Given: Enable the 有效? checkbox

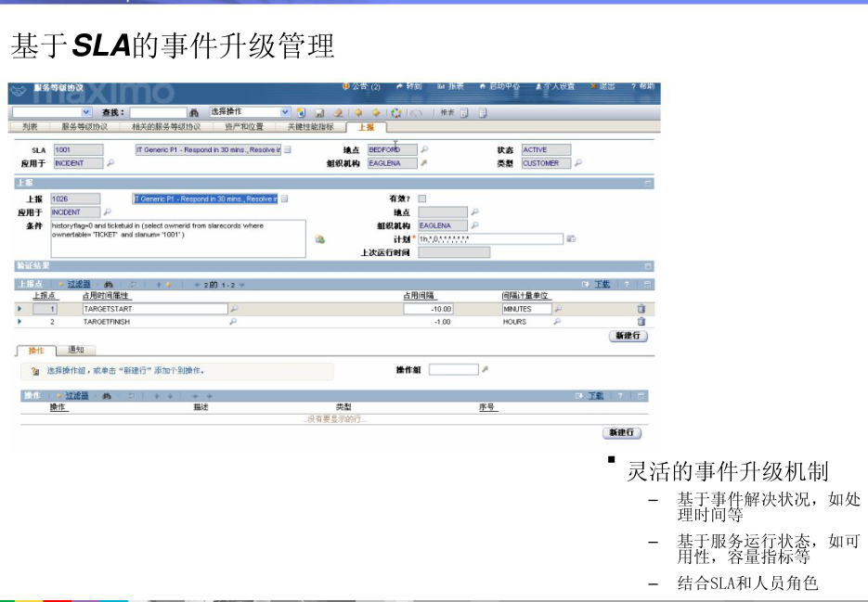Looking at the screenshot, I should 420,199.
